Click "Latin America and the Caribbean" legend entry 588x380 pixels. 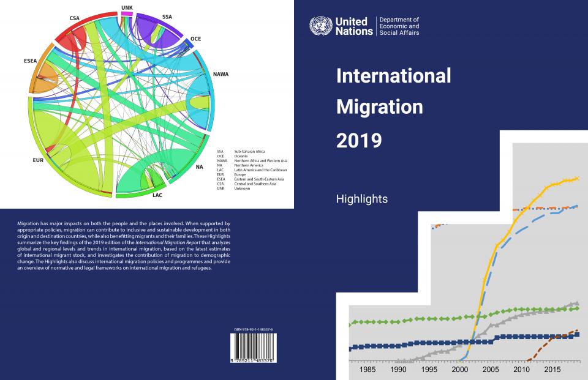tap(261, 170)
